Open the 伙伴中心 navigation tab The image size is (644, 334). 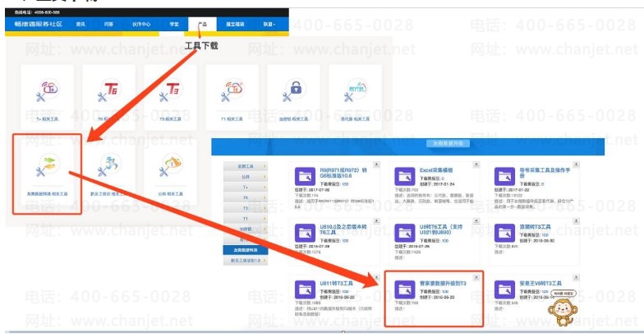coord(141,25)
